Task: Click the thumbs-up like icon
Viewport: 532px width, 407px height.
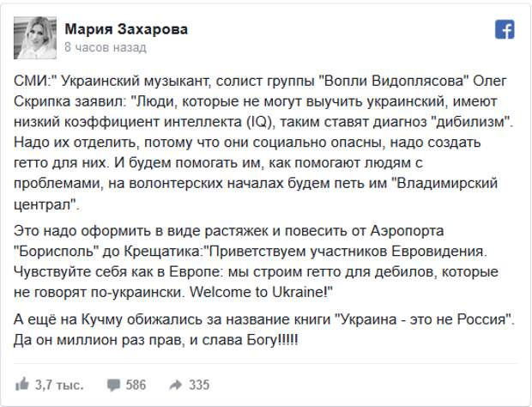Action: (22, 385)
